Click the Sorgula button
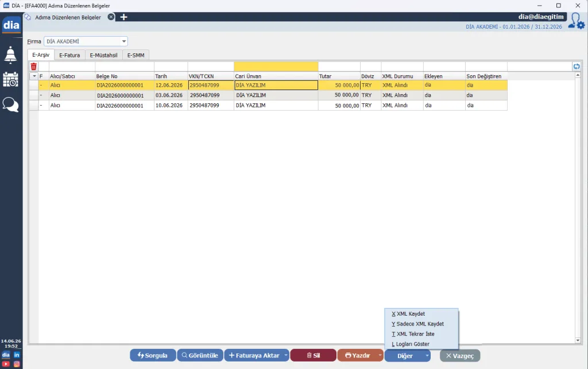 tap(153, 355)
